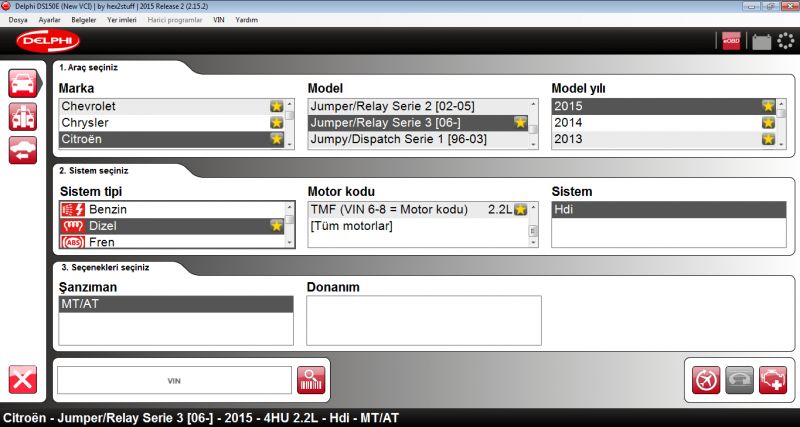The image size is (800, 427).
Task: Toggle favorite star for 2014
Action: point(768,122)
